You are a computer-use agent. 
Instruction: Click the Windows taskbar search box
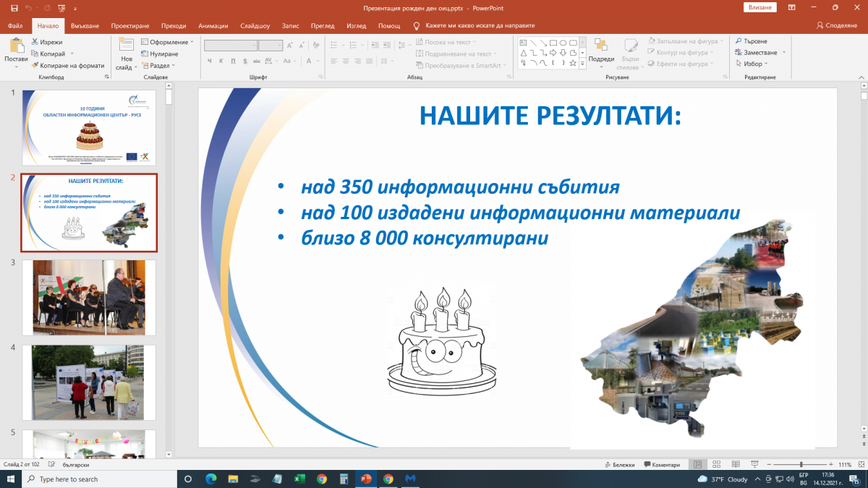click(99, 479)
